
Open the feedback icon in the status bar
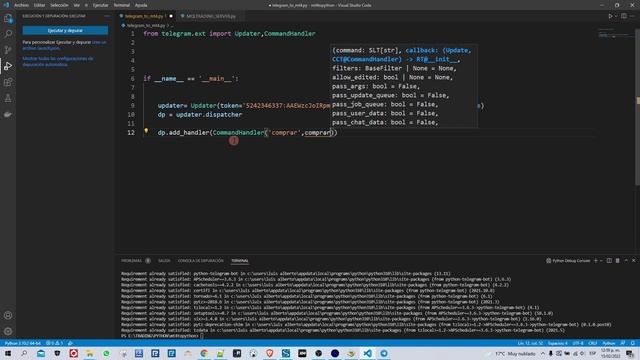click(x=623, y=343)
